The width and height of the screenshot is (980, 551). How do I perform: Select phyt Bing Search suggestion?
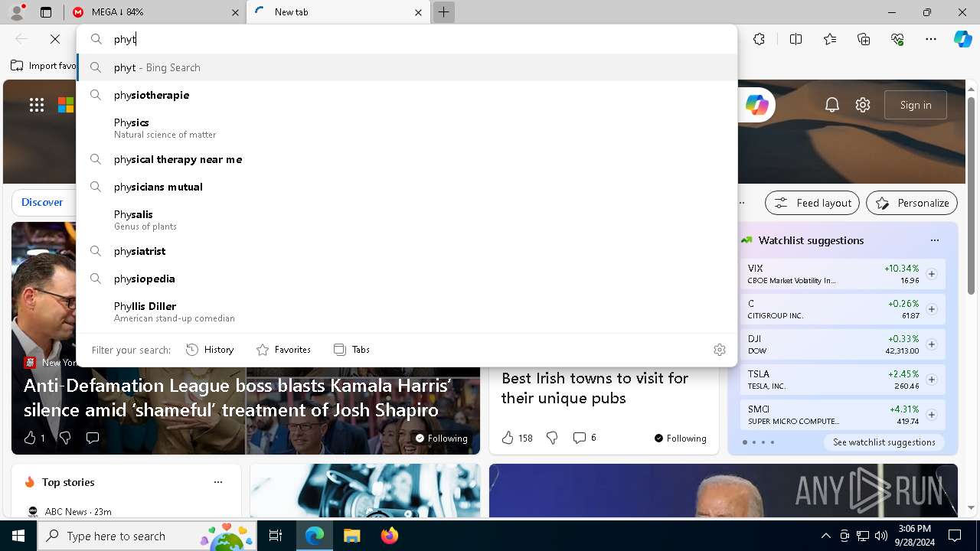(407, 67)
